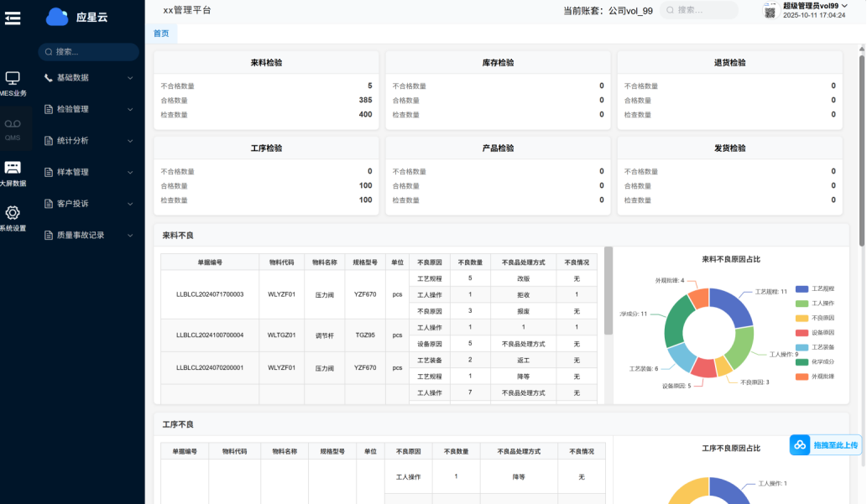
Task: Select the 首页 tab
Action: pos(161,34)
